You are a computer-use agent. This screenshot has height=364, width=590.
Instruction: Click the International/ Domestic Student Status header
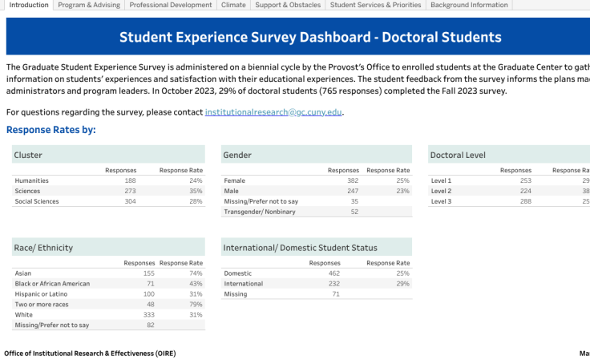coord(300,248)
